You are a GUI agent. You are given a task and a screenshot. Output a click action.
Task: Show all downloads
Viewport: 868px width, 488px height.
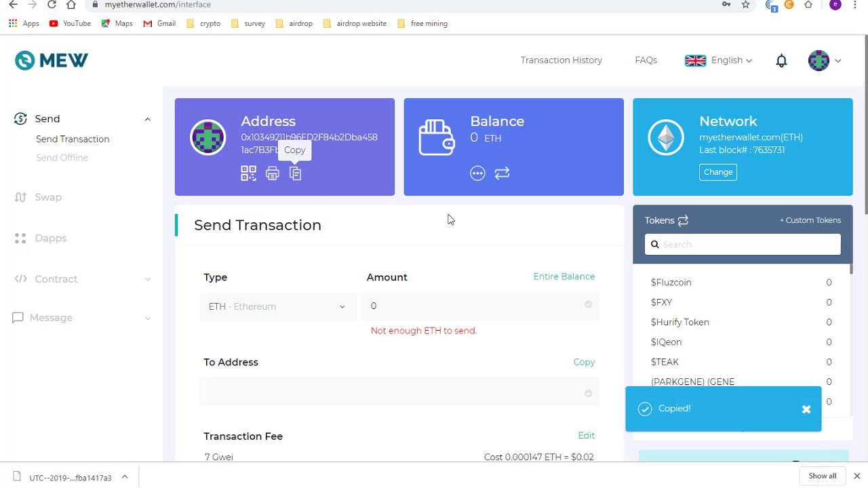(823, 476)
